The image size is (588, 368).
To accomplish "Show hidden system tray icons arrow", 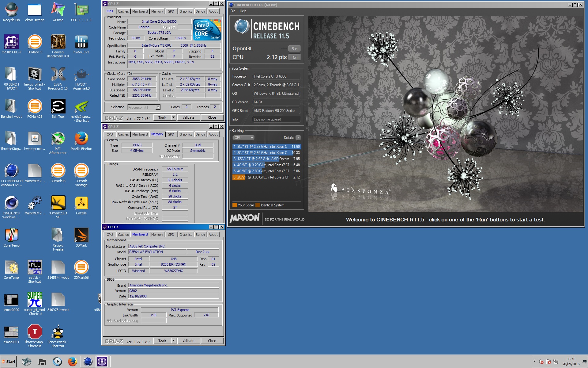I will 534,361.
